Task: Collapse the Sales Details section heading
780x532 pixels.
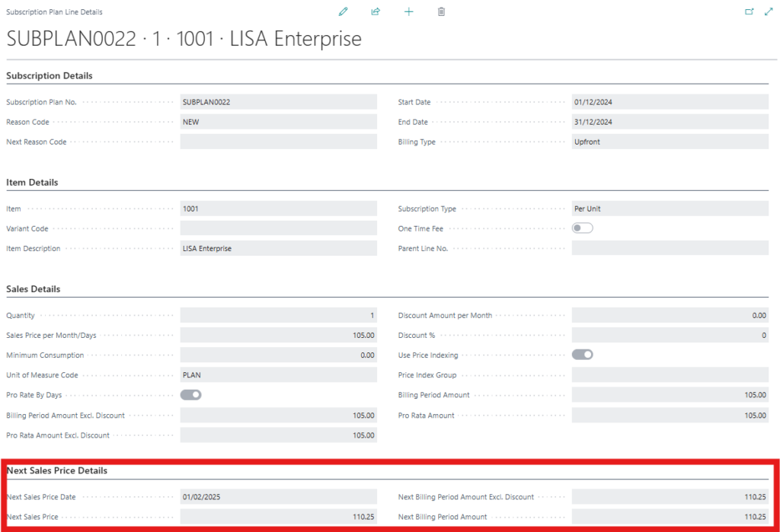Action: [x=34, y=289]
